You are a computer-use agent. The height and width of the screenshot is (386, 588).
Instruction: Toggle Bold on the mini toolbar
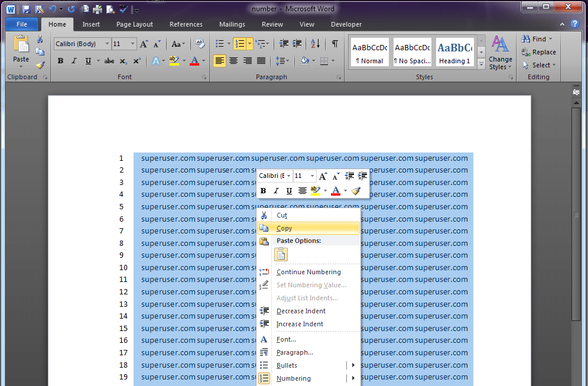click(262, 190)
